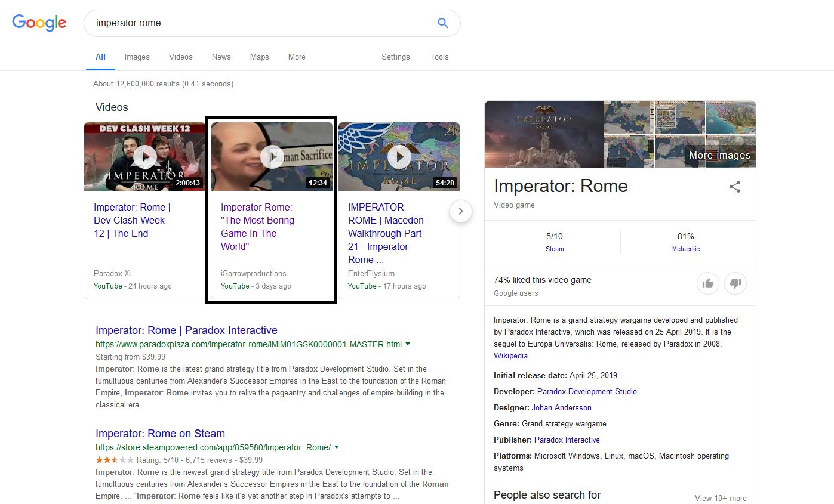Click the share icon in the knowledge panel
The image size is (834, 504).
click(734, 187)
